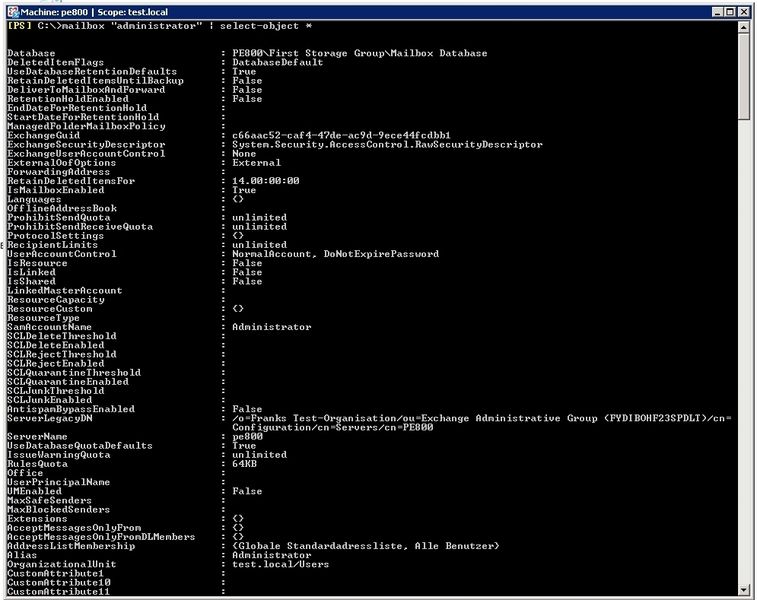The image size is (757, 600).
Task: Click the value 'PE800\First Storage Group\Mailbox Database'
Action: coord(360,53)
